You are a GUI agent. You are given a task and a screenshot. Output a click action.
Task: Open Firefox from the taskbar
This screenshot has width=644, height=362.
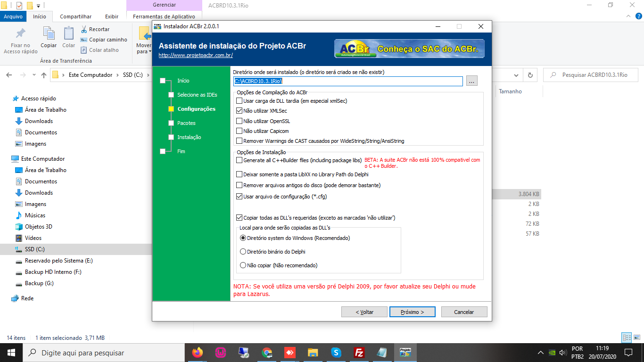[x=197, y=353]
